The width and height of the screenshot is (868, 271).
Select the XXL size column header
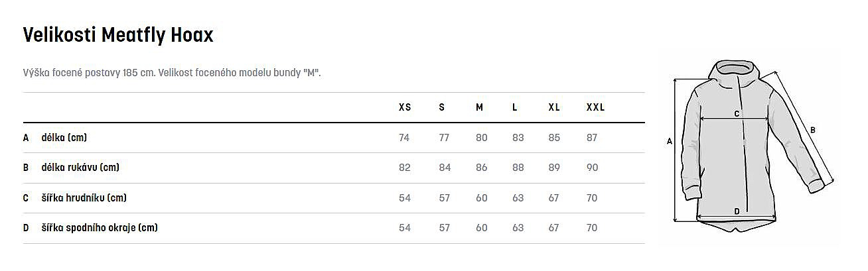point(595,107)
